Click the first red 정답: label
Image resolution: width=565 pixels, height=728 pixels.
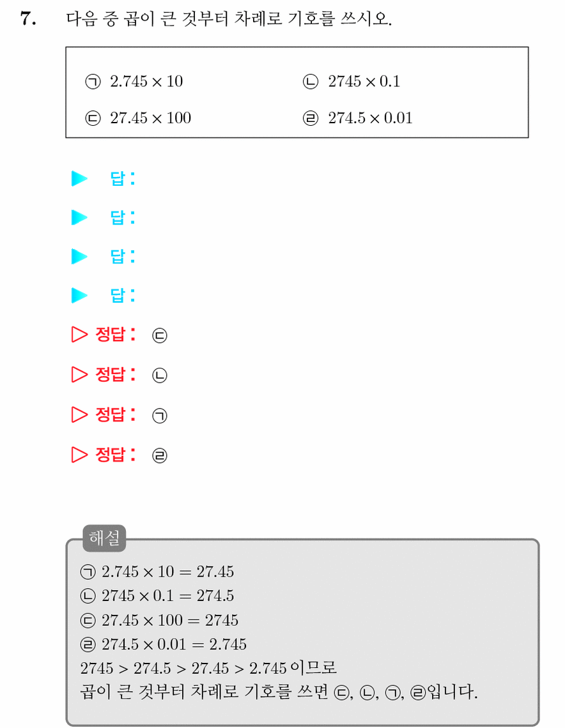click(116, 334)
